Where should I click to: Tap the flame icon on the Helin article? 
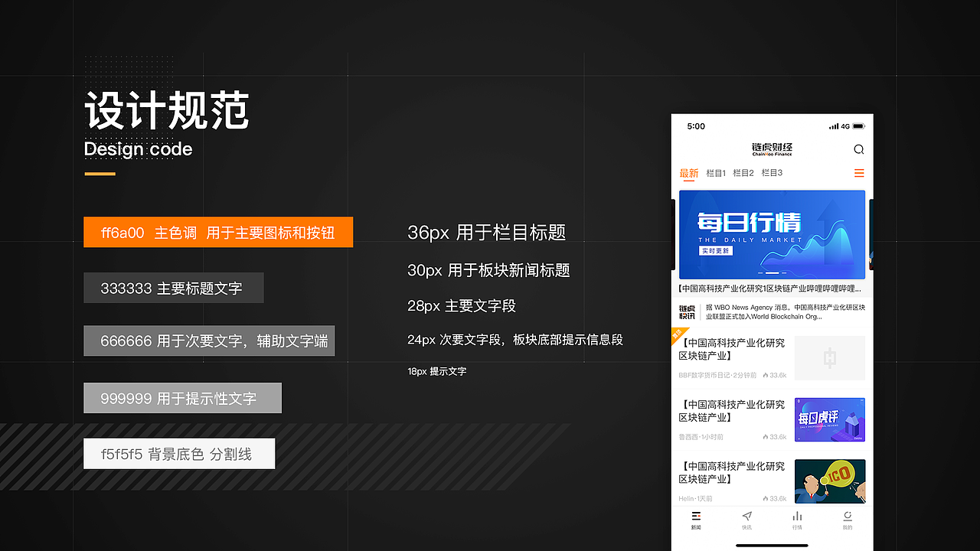click(766, 498)
